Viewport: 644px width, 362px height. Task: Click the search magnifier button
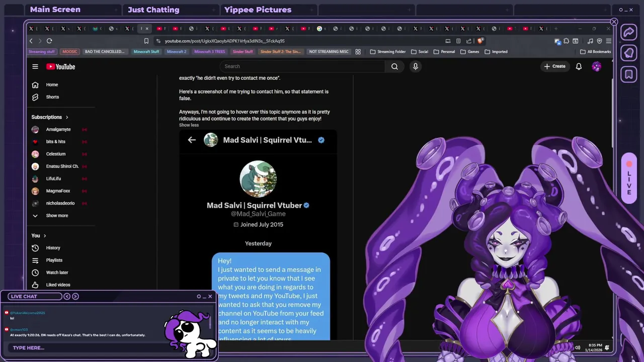tap(394, 66)
